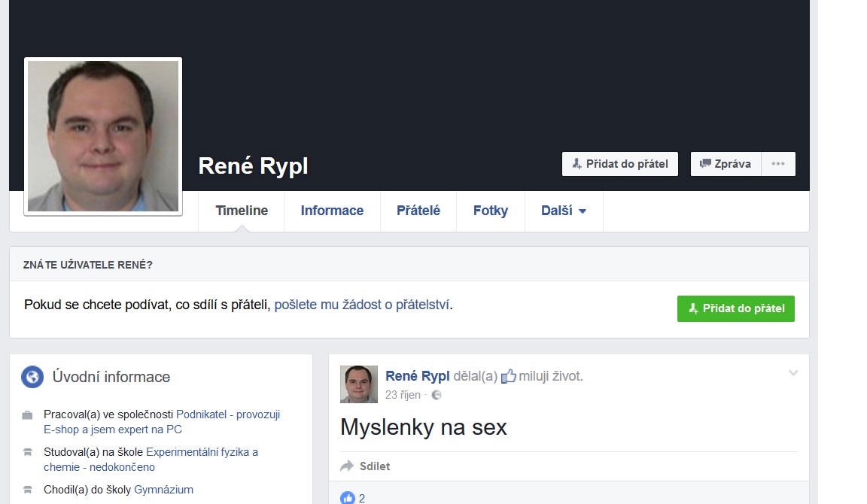Click the school icon next to Studoval(a)
867x504 pixels.
click(x=28, y=452)
